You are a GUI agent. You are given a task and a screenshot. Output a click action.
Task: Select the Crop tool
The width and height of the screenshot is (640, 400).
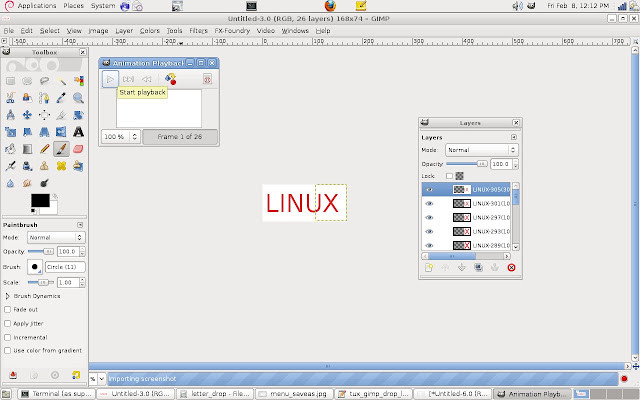tap(61, 115)
